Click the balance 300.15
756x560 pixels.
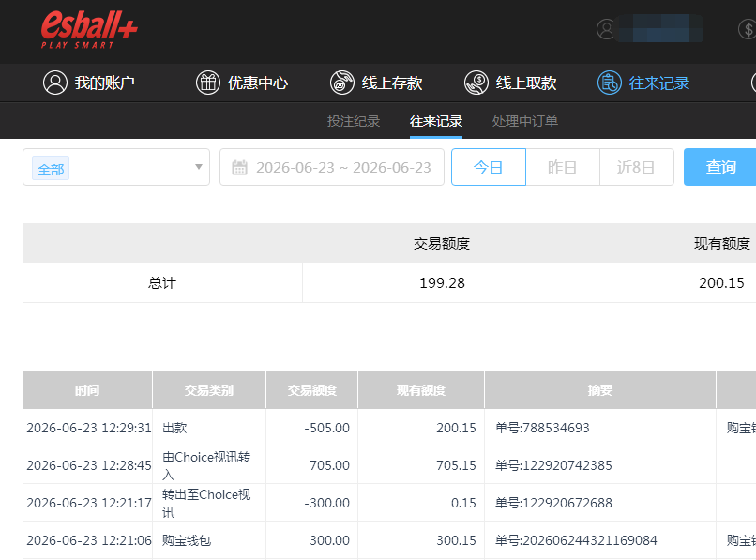(x=456, y=540)
